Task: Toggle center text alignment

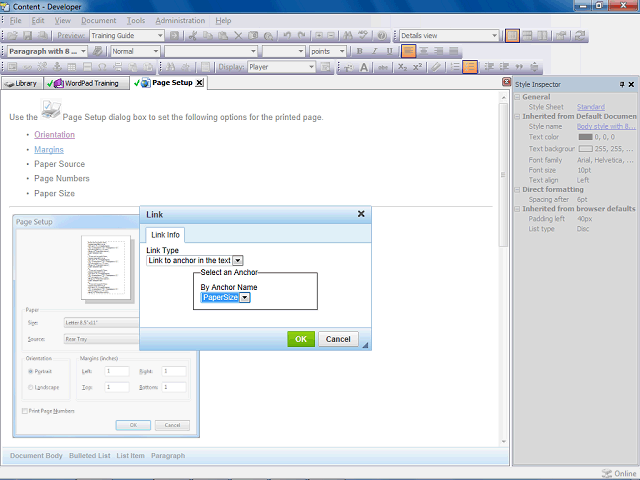Action: pyautogui.click(x=424, y=51)
